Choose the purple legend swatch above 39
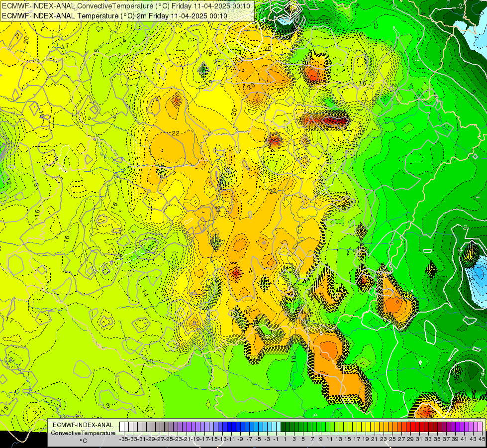Viewport: 487px width, 448px height. 453,427
